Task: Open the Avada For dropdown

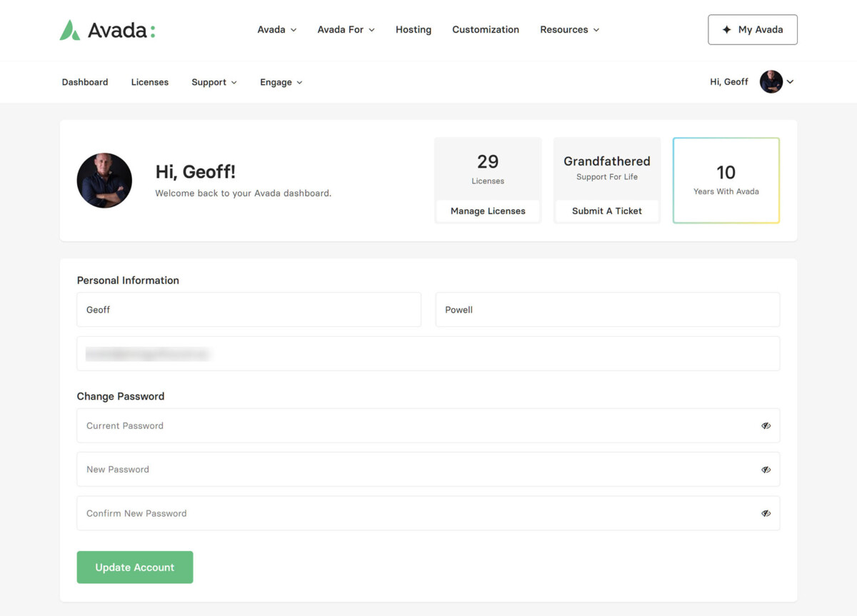Action: click(346, 30)
